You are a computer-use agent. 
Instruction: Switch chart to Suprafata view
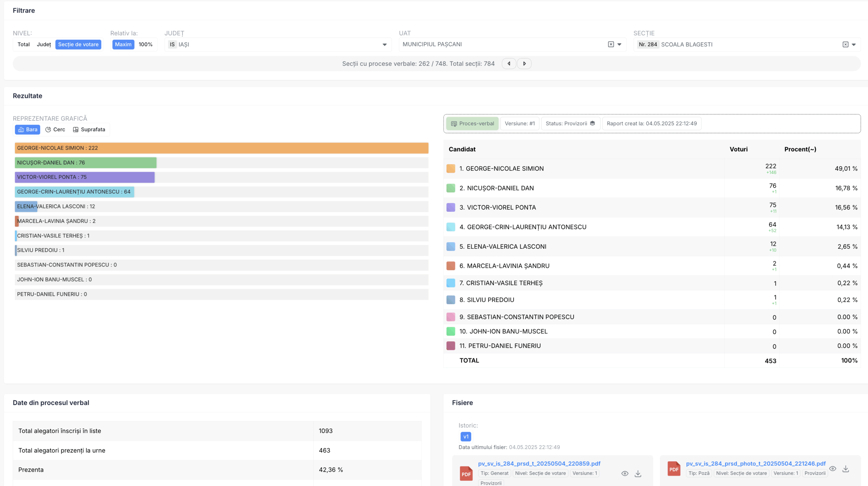coord(89,130)
